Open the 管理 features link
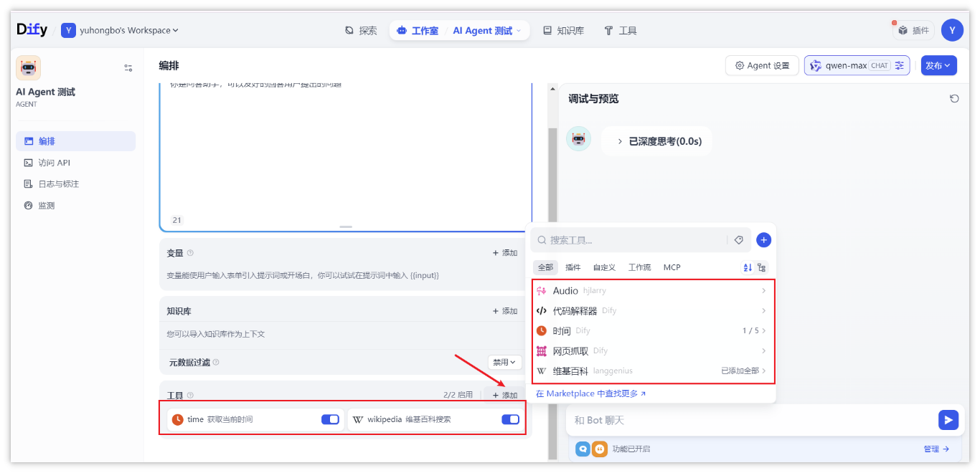Image resolution: width=980 pixels, height=473 pixels. (x=936, y=449)
